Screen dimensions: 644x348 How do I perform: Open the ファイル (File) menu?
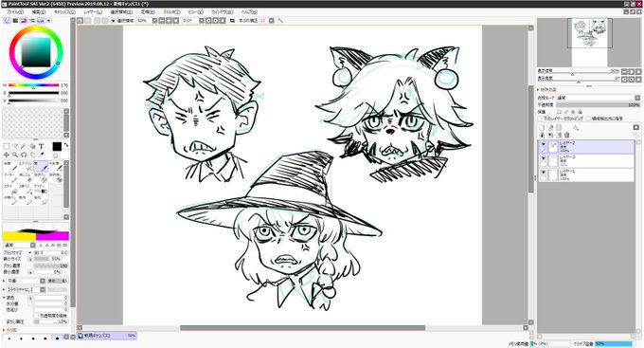(x=15, y=12)
